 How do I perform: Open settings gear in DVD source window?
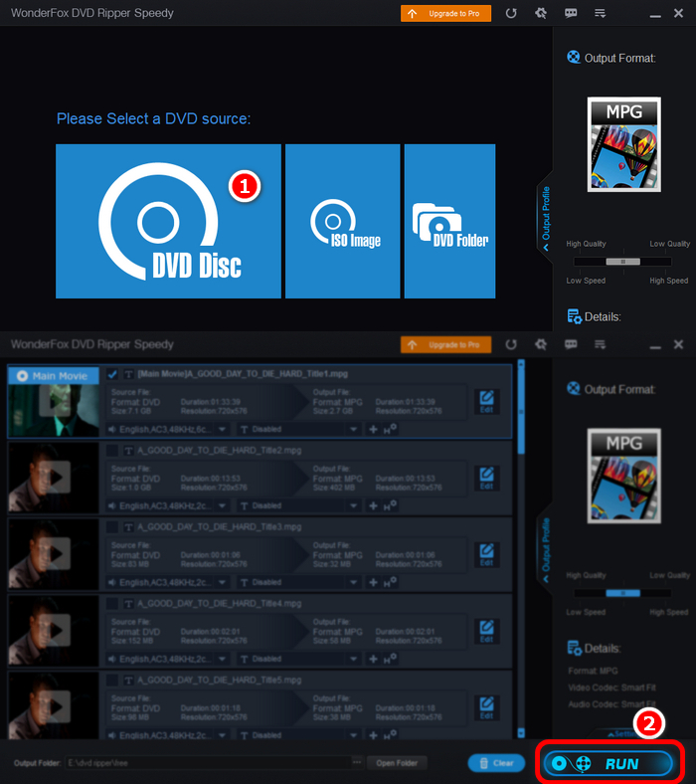click(541, 13)
